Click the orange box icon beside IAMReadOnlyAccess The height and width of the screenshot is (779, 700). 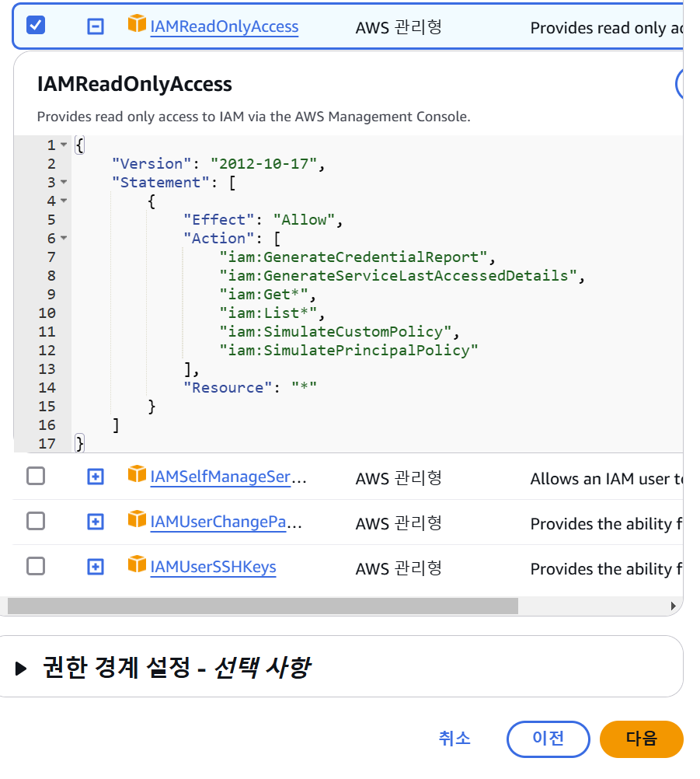point(137,23)
